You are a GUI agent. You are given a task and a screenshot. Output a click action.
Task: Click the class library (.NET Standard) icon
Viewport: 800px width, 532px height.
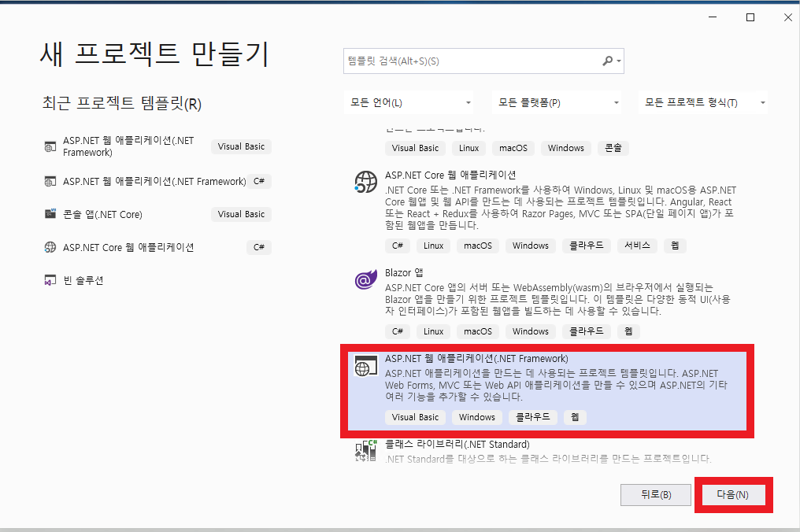365,451
